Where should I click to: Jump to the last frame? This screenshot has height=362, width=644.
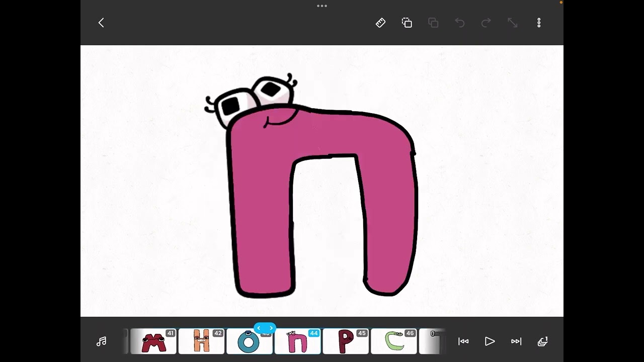(516, 341)
